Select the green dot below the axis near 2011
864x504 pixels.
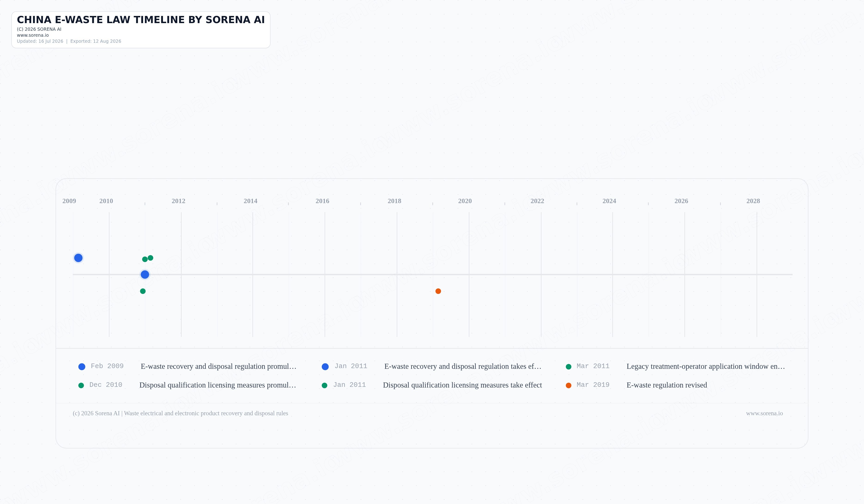click(143, 291)
